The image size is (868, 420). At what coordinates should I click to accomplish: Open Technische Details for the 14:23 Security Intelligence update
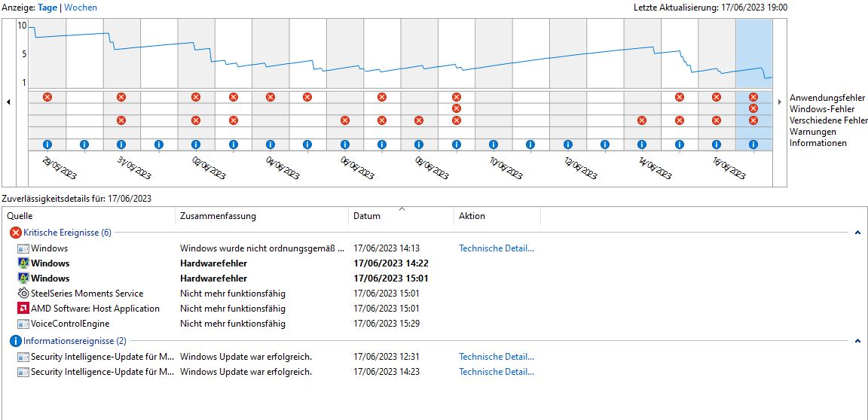pos(497,372)
